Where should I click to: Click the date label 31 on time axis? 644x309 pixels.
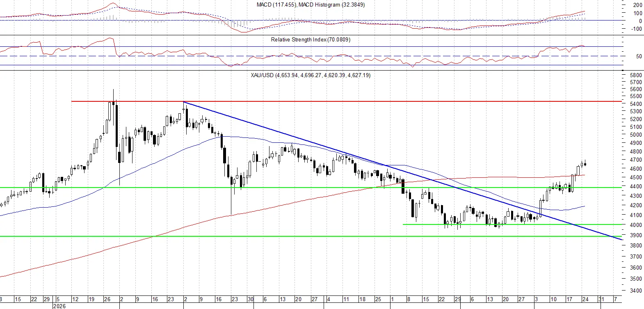coord(601,300)
